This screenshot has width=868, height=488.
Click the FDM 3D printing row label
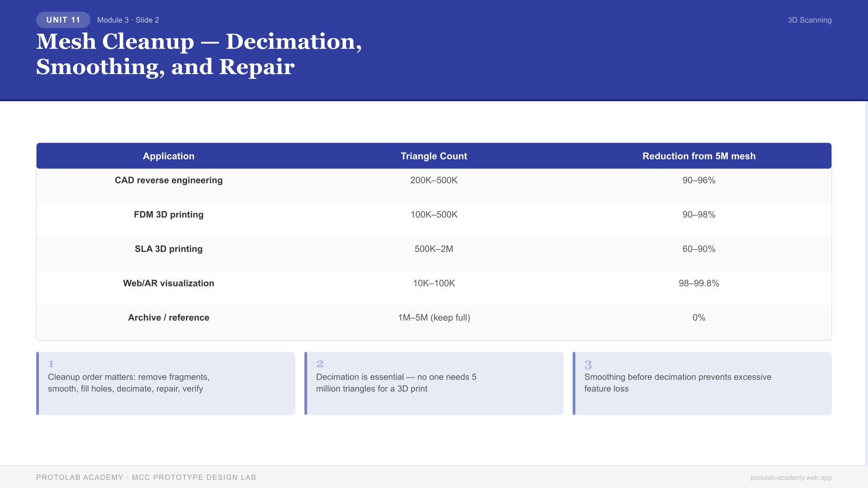point(169,215)
